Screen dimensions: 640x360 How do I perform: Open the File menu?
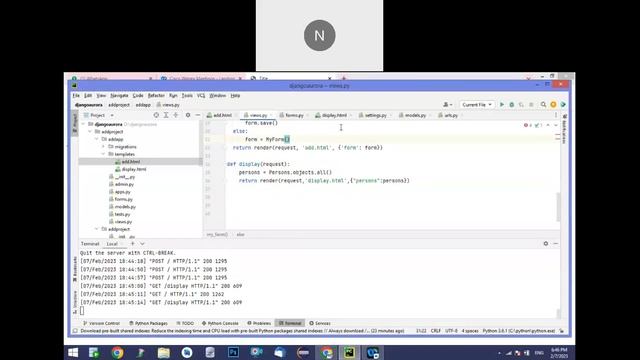pyautogui.click(x=76, y=96)
